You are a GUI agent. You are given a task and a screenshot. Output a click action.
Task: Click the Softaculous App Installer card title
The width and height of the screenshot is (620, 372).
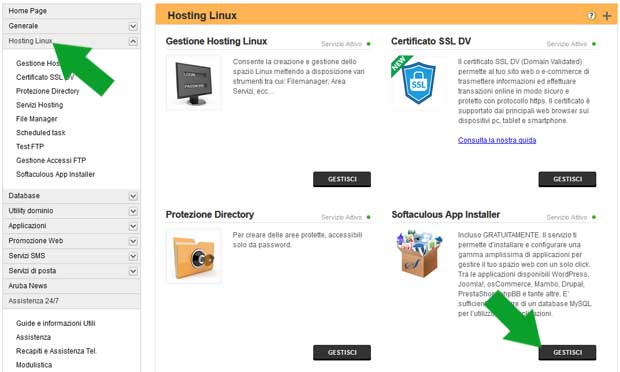click(446, 214)
